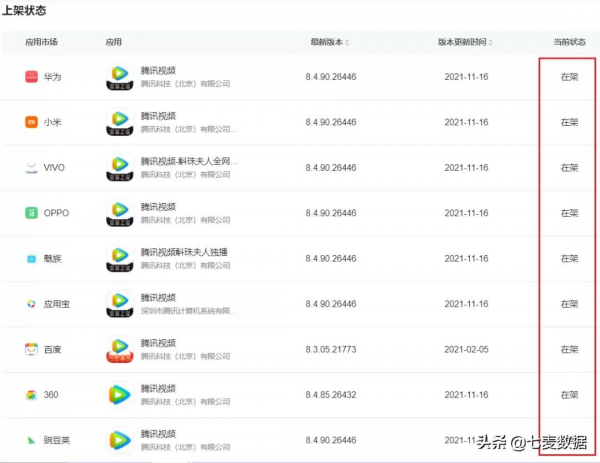The width and height of the screenshot is (600, 463).
Task: Open 腾讯视频 app name in 百度 row
Action: click(158, 343)
